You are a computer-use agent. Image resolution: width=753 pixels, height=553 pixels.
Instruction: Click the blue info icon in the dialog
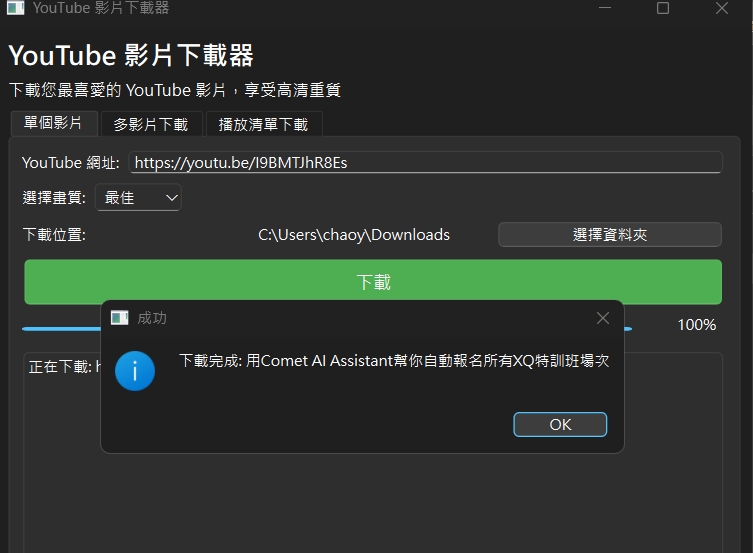[x=135, y=370]
